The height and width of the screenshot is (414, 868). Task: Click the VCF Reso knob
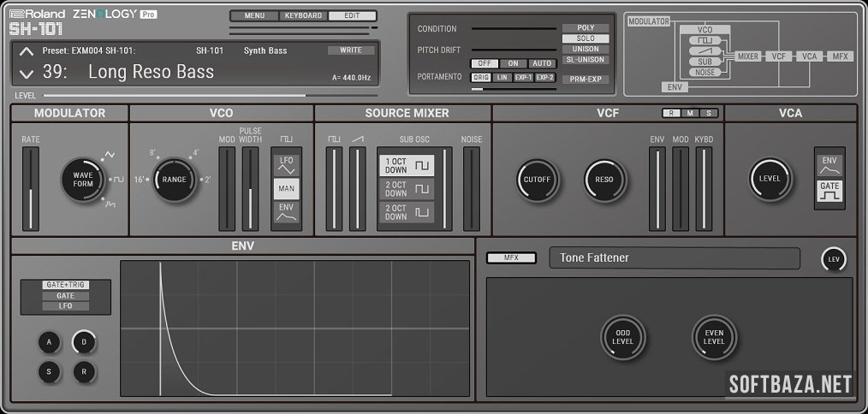coord(605,180)
